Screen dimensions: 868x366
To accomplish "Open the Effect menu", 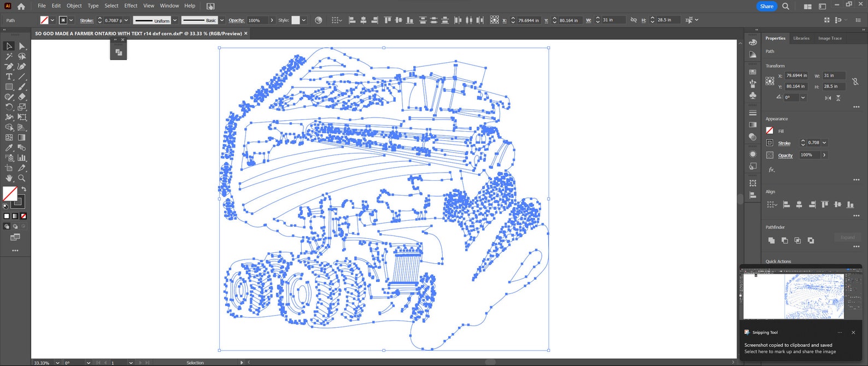I will click(x=131, y=5).
